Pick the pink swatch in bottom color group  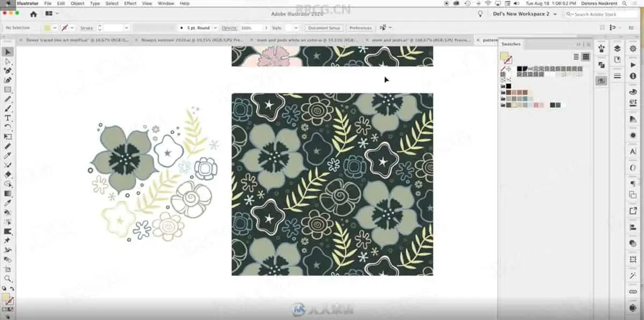coord(537,105)
